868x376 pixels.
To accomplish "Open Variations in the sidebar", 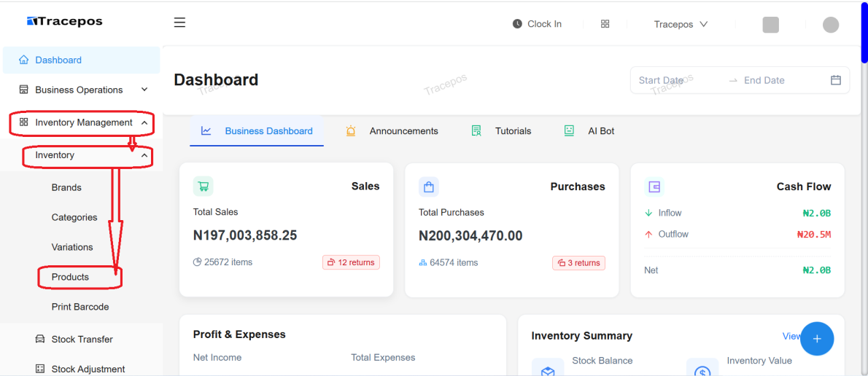I will [x=72, y=247].
